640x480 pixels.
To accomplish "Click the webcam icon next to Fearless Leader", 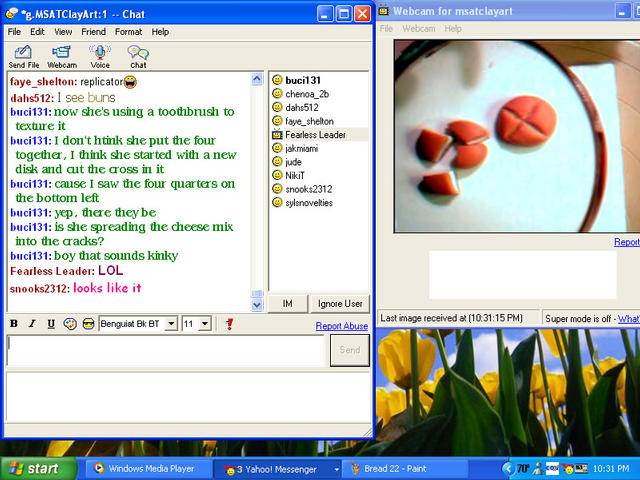I will (x=277, y=134).
